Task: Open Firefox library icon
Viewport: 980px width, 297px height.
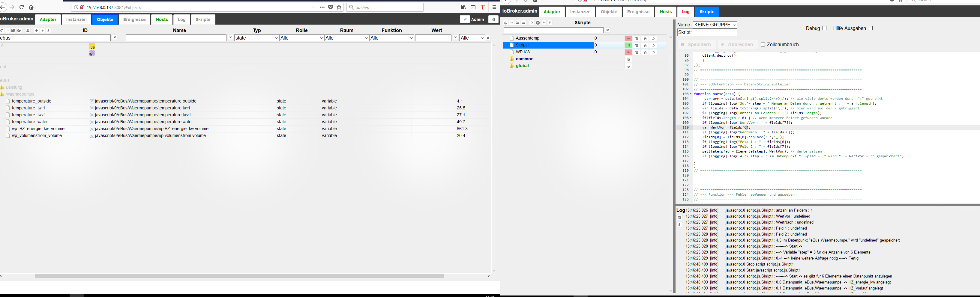Action: tap(463, 7)
